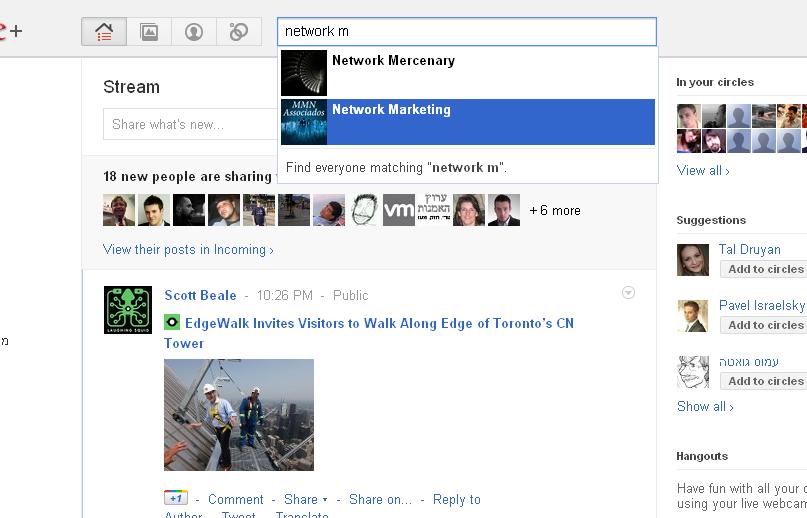Open עמוס גואטה profile link

tap(749, 361)
